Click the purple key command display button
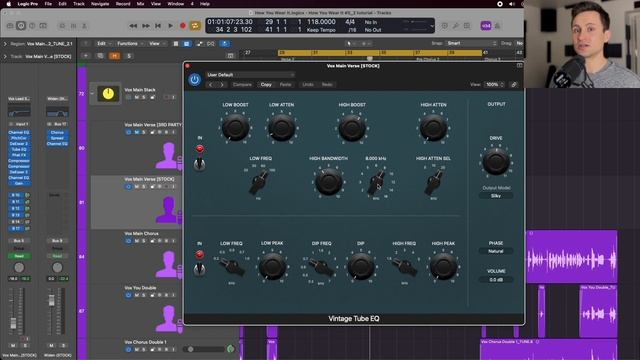This screenshot has height=360, width=640. (x=486, y=26)
